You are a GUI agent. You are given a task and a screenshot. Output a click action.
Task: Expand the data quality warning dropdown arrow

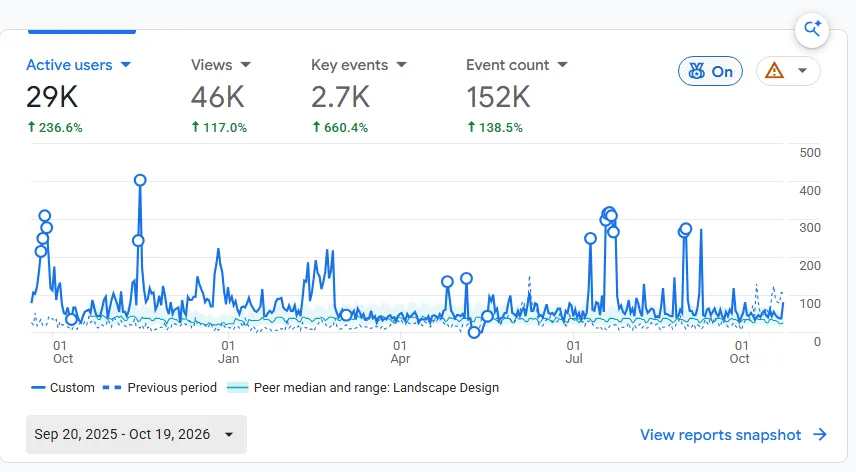(802, 70)
